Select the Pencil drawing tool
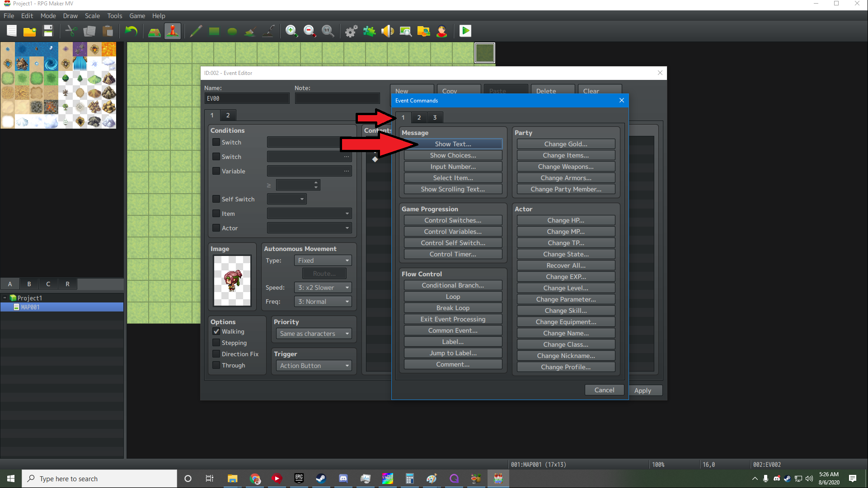The height and width of the screenshot is (488, 868). [x=196, y=31]
